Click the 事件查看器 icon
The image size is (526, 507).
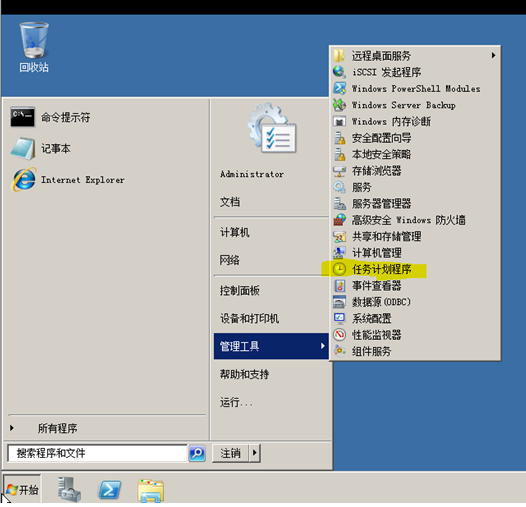(339, 286)
